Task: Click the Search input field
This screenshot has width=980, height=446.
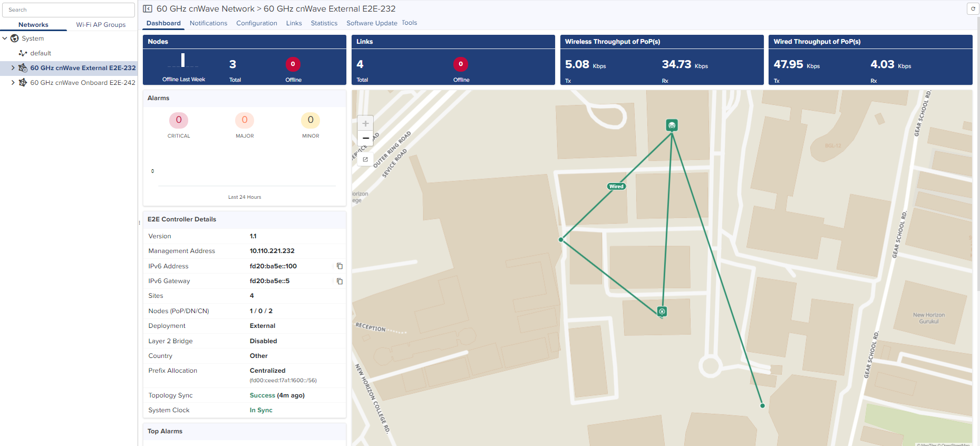Action: point(69,10)
